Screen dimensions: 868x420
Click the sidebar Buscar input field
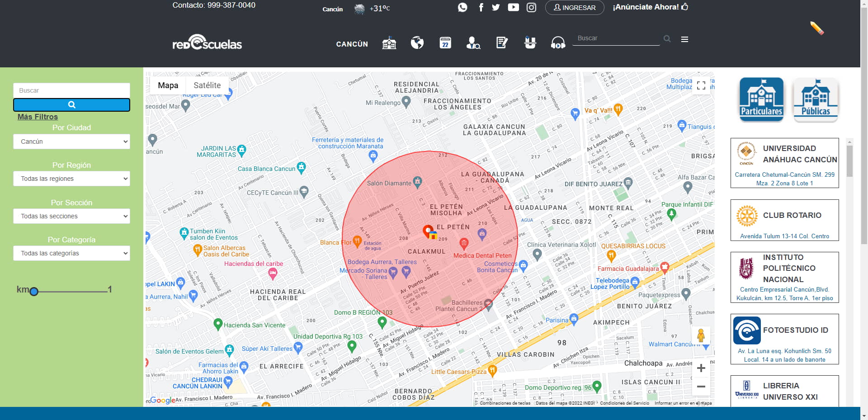(71, 90)
